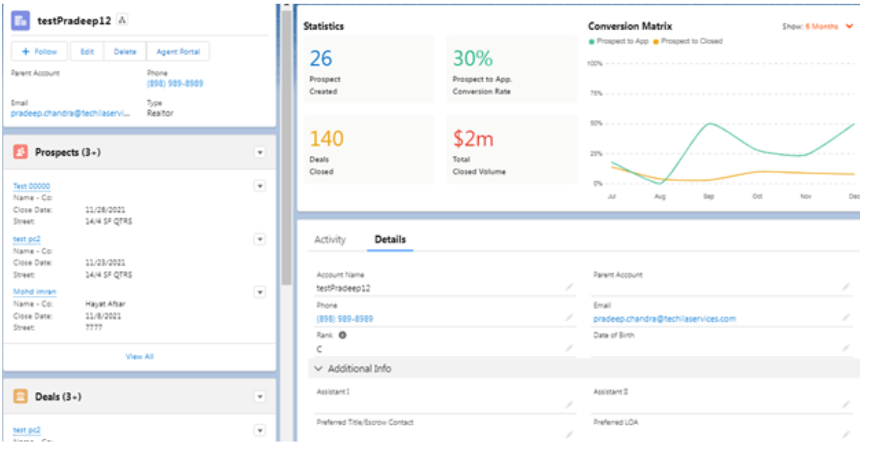Click the Follow button
The height and width of the screenshot is (450, 877).
coord(39,51)
